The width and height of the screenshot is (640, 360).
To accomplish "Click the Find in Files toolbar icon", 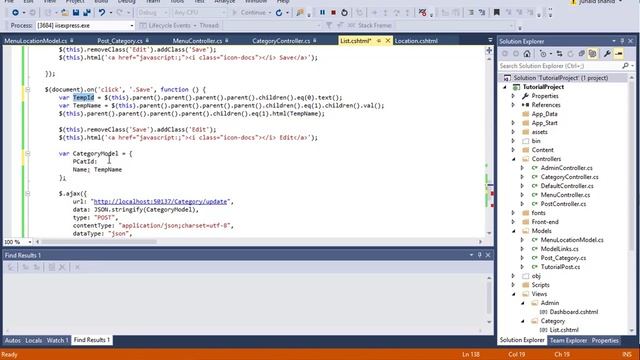I will tap(300, 13).
